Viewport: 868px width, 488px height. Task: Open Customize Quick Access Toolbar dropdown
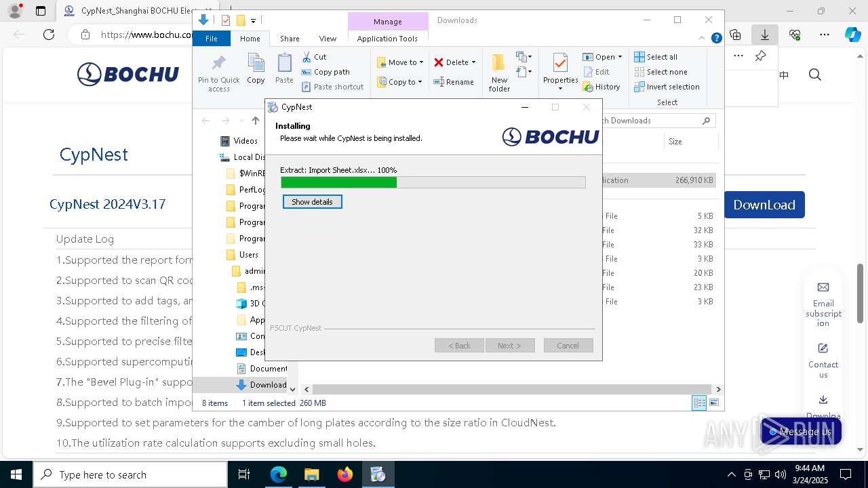click(x=253, y=21)
